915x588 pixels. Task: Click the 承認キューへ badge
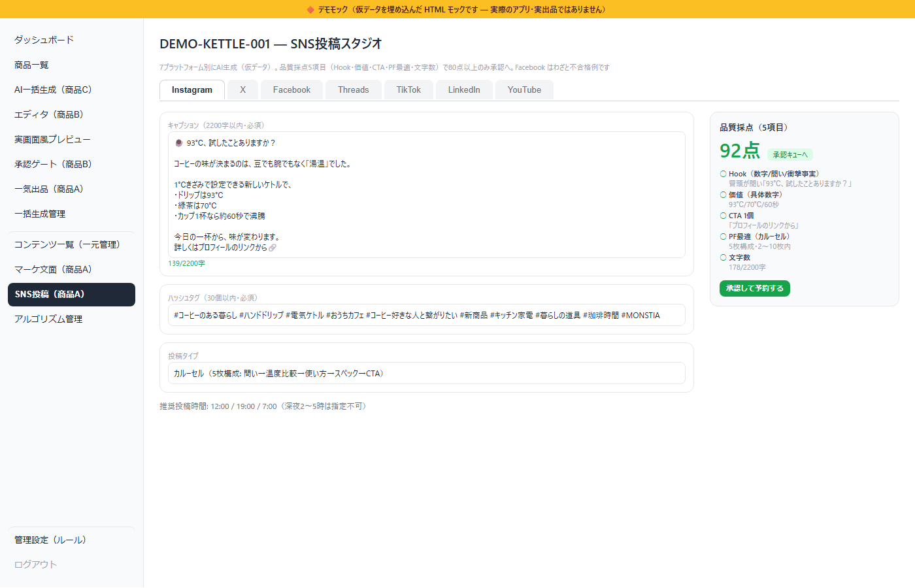pos(790,155)
